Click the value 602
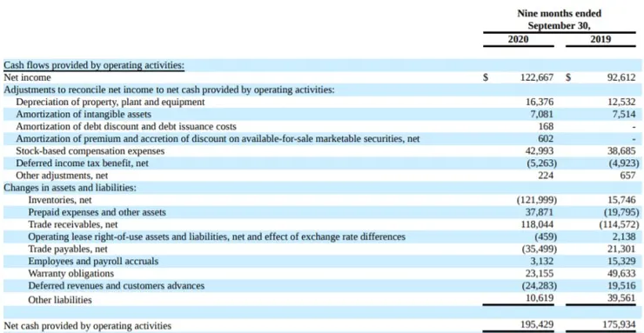Image resolution: width=644 pixels, height=333 pixels. [546, 138]
